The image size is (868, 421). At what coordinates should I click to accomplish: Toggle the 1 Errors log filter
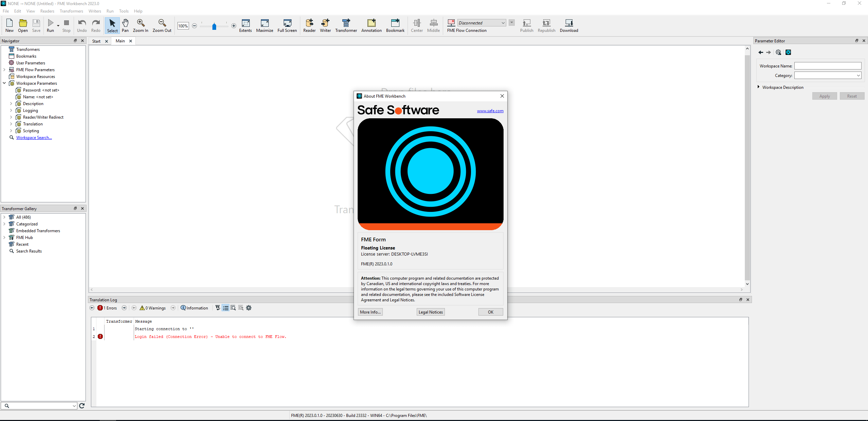click(107, 308)
